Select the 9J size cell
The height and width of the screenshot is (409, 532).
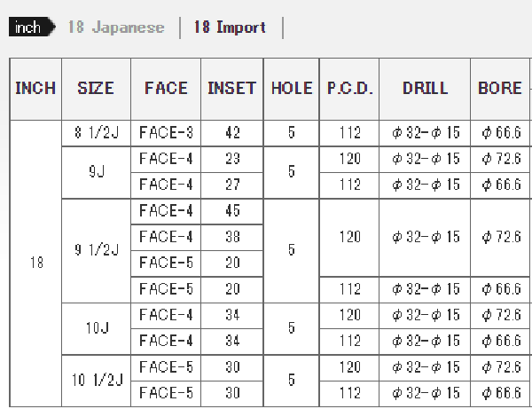click(x=96, y=172)
